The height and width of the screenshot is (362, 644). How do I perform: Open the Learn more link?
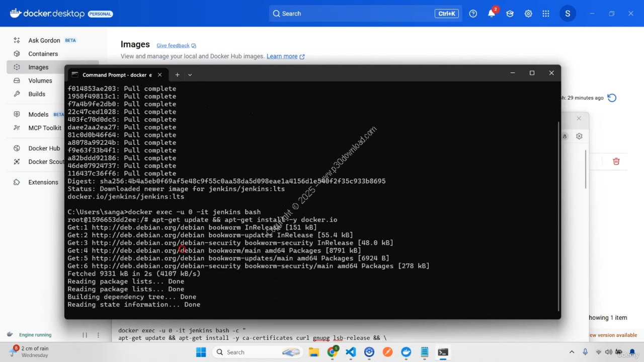point(282,56)
